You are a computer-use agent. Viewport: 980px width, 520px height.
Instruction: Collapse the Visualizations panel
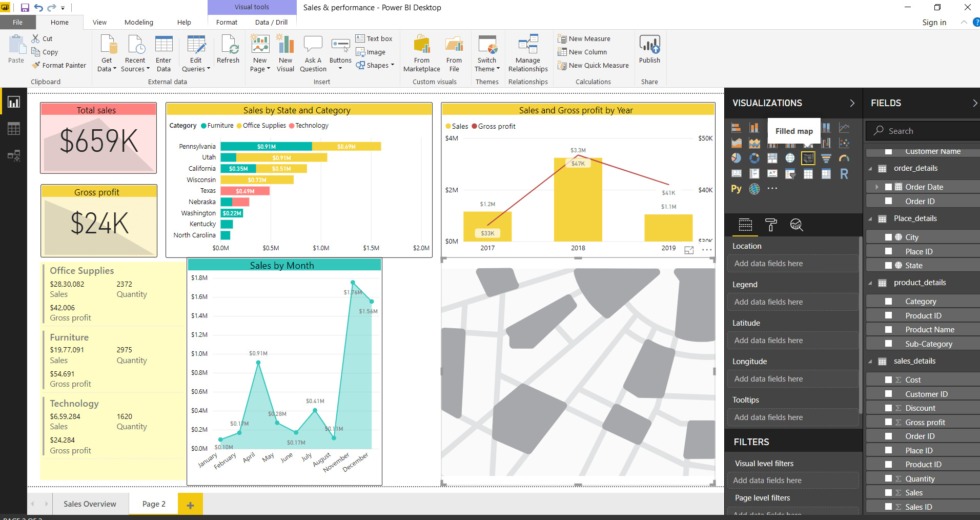coord(852,103)
